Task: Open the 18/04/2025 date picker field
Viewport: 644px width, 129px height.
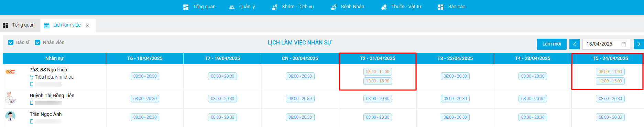Action: coord(606,44)
